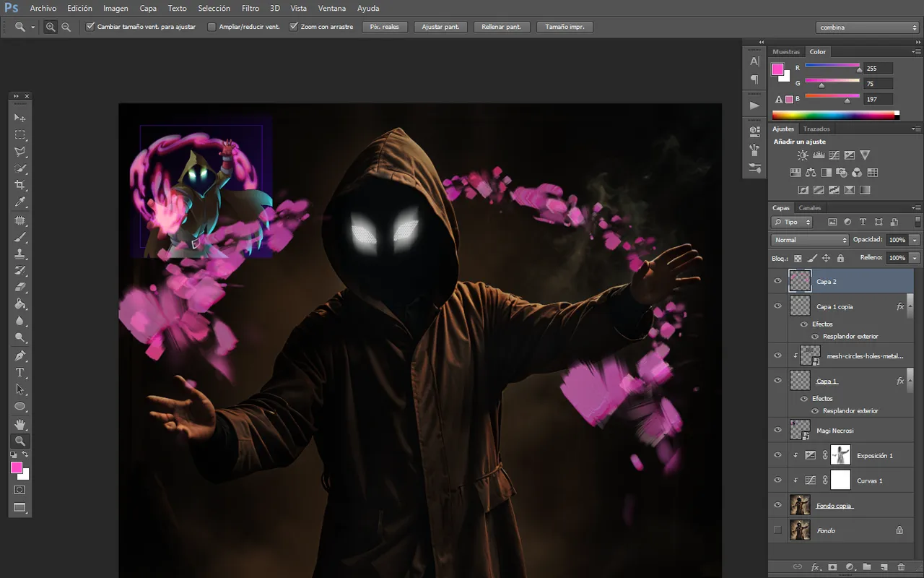Hide the Capa 1 copia layer
Image resolution: width=924 pixels, height=578 pixels.
tap(777, 306)
